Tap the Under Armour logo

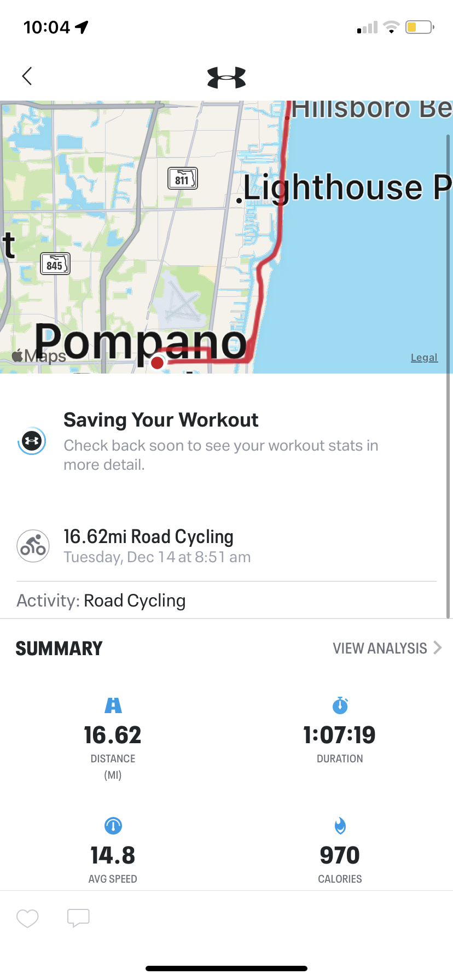(226, 77)
